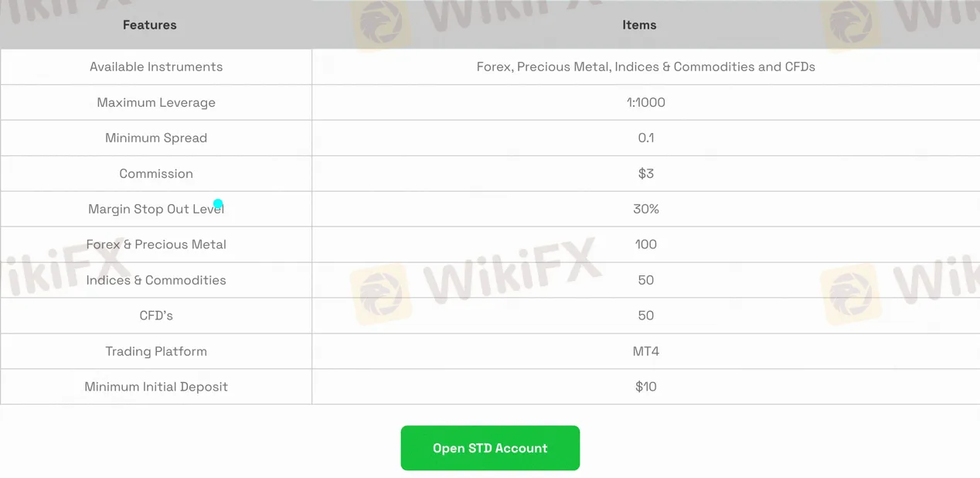Select the Indices & Commodities row label

156,280
